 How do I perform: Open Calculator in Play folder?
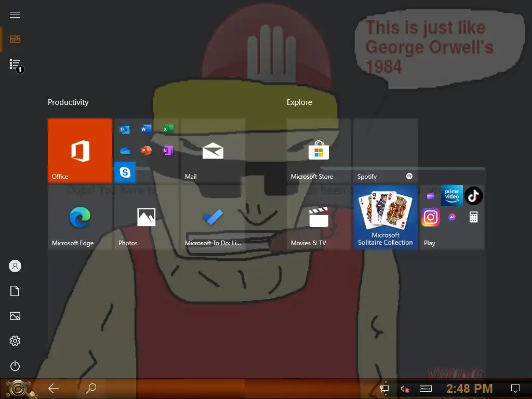tap(474, 217)
